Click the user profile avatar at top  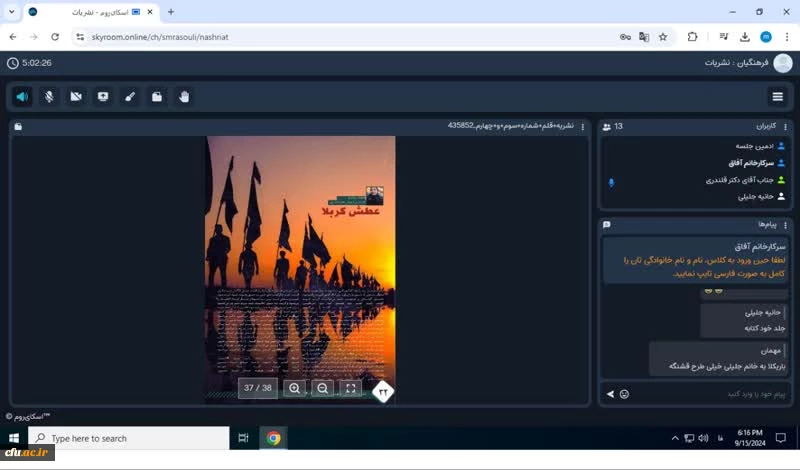click(x=782, y=63)
